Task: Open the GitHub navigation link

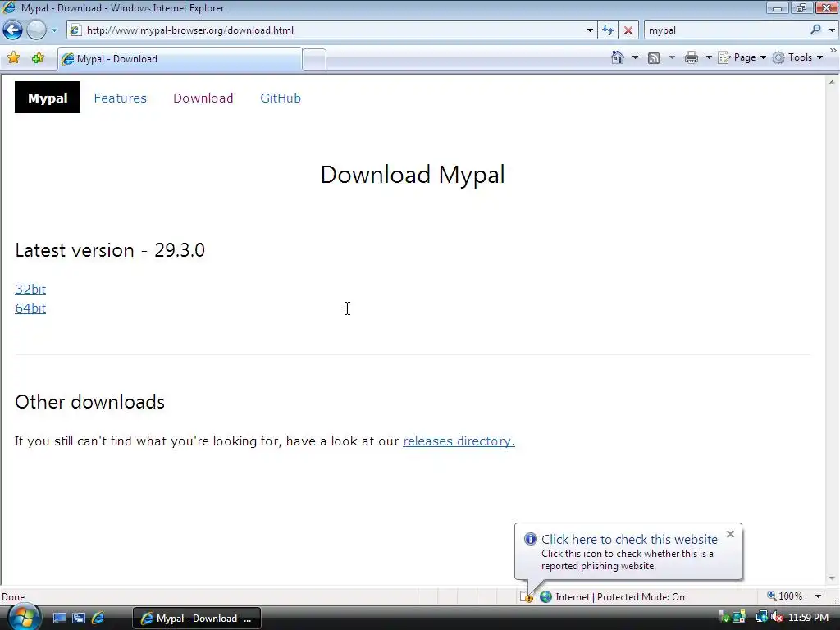Action: [x=281, y=98]
